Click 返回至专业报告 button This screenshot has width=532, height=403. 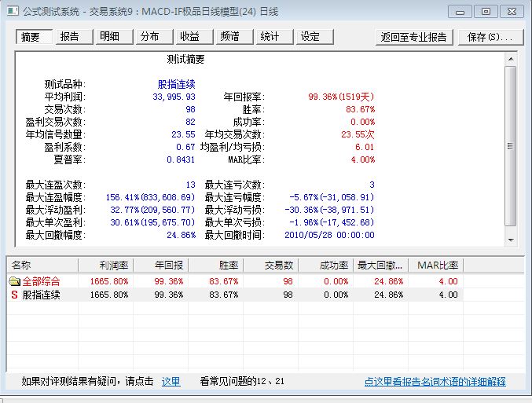tap(414, 37)
